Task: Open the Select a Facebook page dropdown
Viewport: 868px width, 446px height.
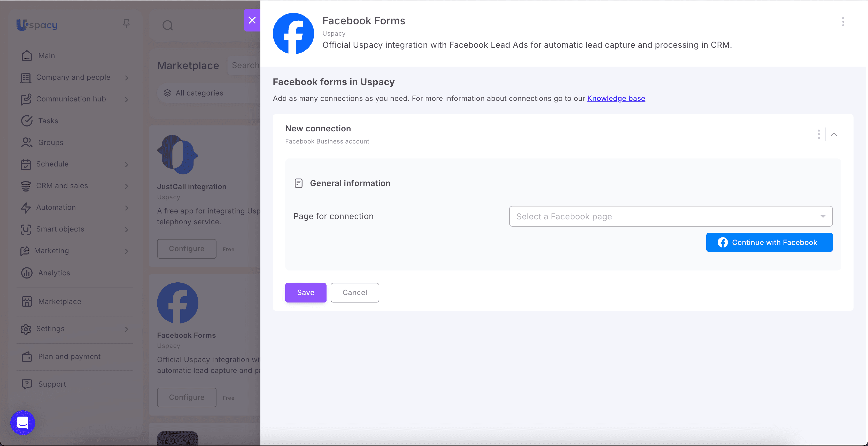Action: coord(671,216)
